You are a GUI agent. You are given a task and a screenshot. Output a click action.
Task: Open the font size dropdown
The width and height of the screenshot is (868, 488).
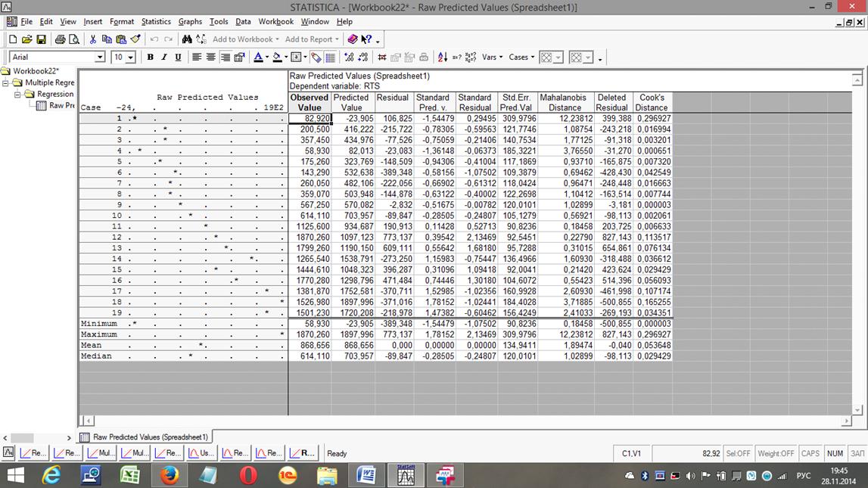point(130,58)
